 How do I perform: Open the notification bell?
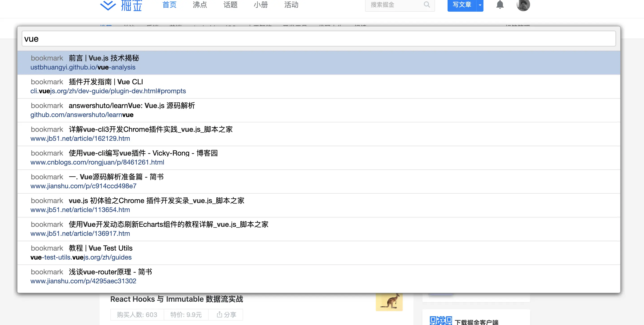500,5
